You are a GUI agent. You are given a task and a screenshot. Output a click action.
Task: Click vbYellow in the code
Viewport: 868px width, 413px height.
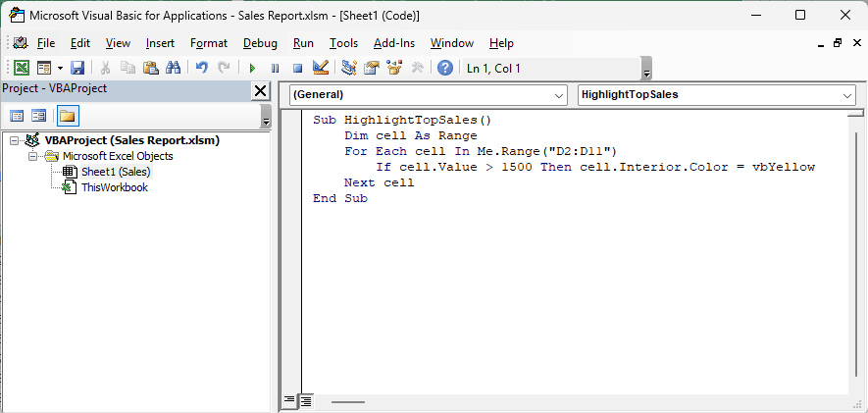tap(784, 167)
